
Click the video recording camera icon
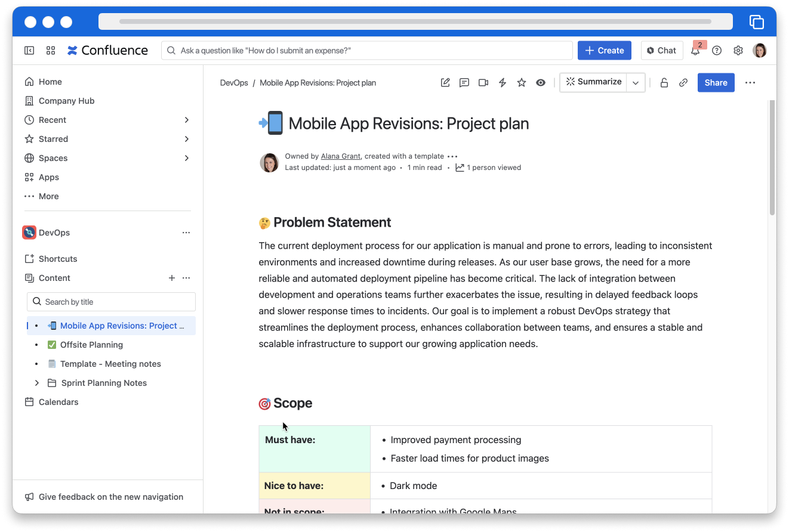point(483,83)
